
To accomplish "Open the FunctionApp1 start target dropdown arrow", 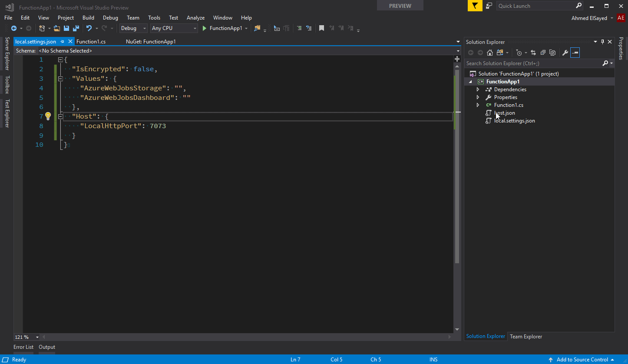I will click(246, 28).
